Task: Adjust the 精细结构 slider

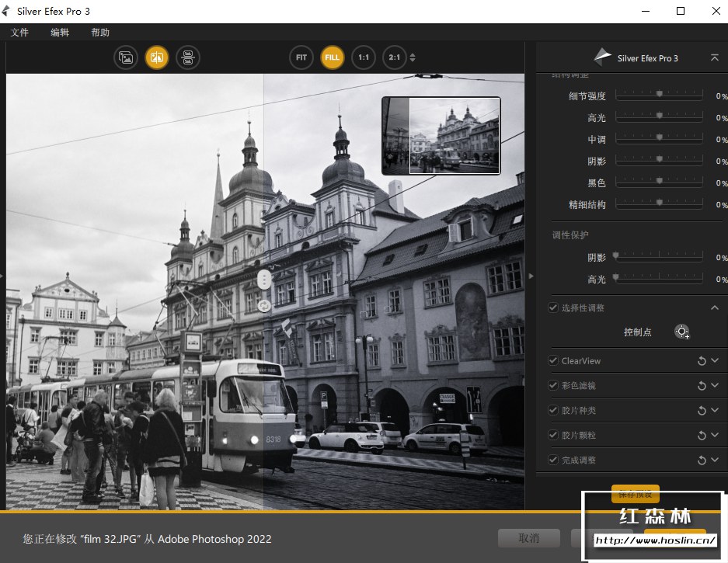Action: (659, 203)
